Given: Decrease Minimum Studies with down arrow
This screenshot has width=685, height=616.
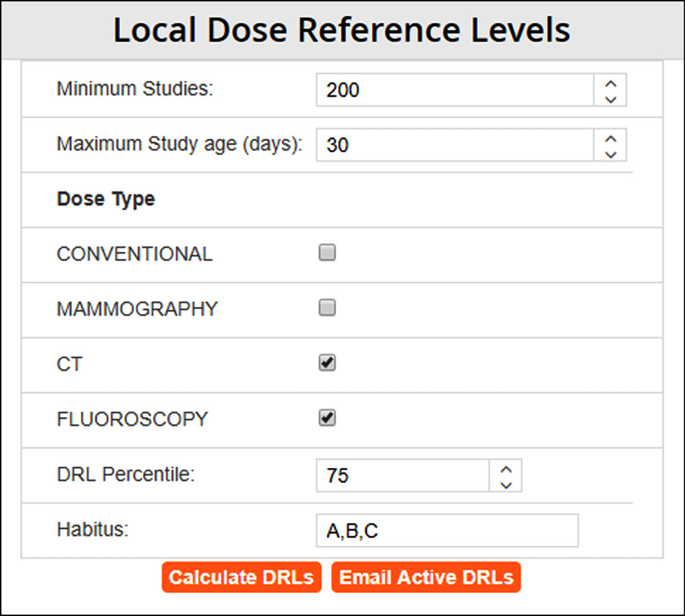Looking at the screenshot, I should [611, 99].
